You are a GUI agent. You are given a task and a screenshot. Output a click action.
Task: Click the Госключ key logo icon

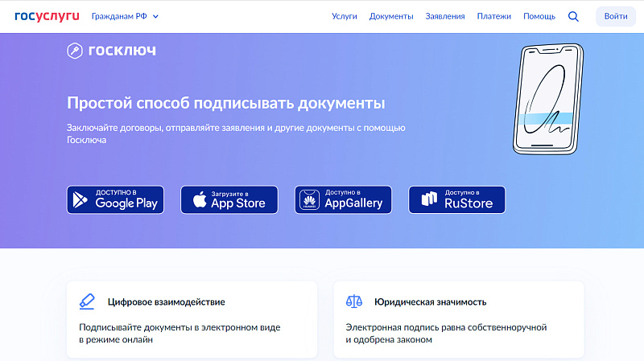75,51
